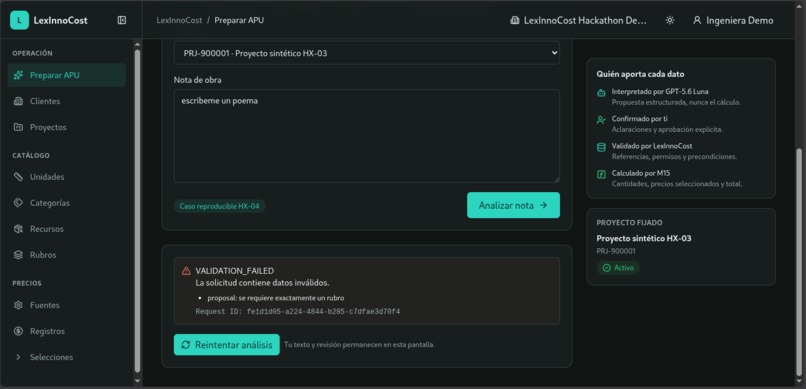
Task: Open the Categorías catalog page
Action: (x=67, y=203)
